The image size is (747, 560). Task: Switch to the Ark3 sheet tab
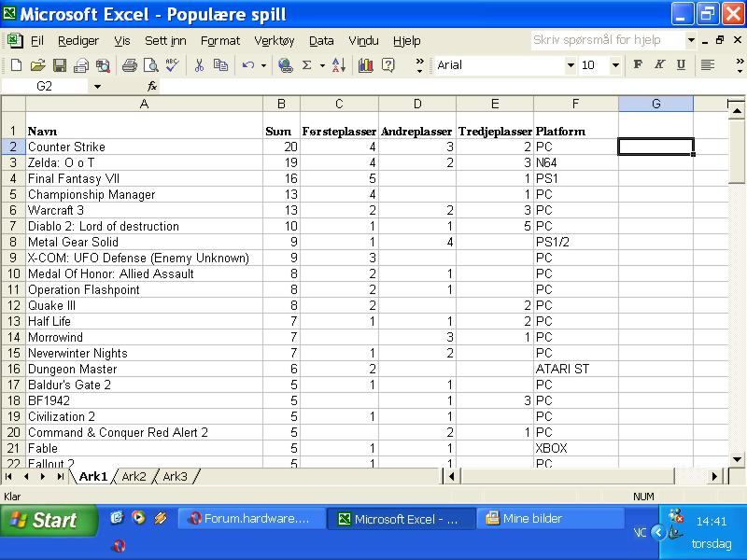175,476
